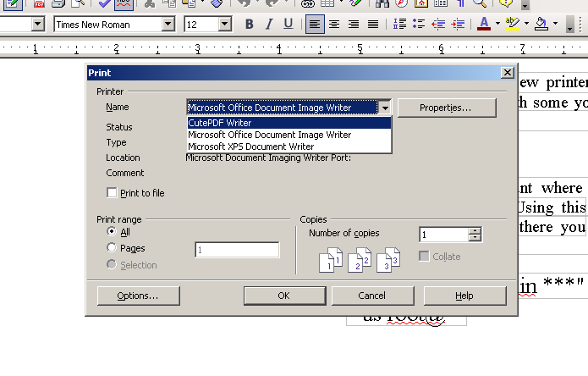
Task: Close the Print dialog window
Action: coord(507,73)
